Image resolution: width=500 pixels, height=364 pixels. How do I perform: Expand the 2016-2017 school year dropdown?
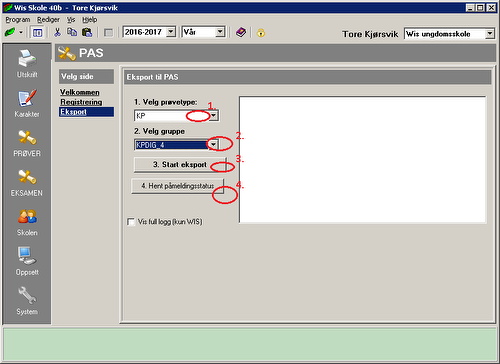(x=171, y=32)
